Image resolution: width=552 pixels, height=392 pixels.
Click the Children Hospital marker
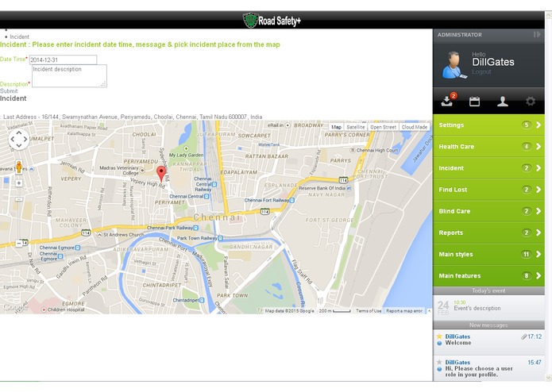coord(44,309)
